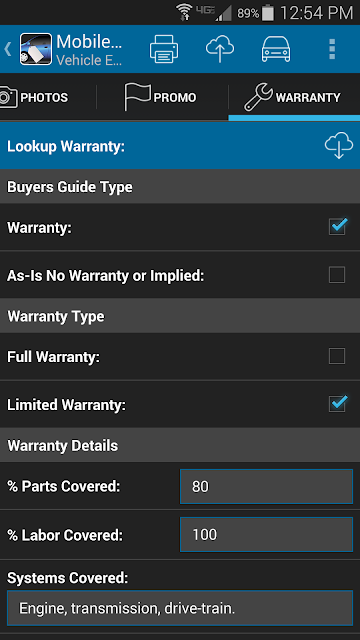360x640 pixels.
Task: Tap the cloud upload icon
Action: tap(220, 49)
